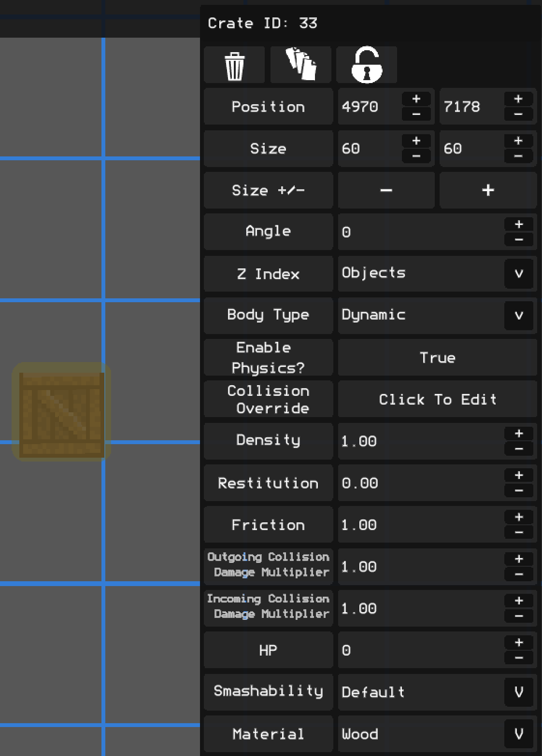Expand the Body Type dropdown
Viewport: 542px width, 756px height.
coord(519,315)
